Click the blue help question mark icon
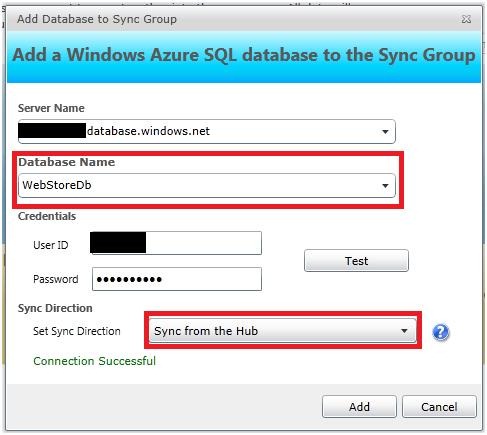This screenshot has width=487, height=435. click(x=441, y=332)
